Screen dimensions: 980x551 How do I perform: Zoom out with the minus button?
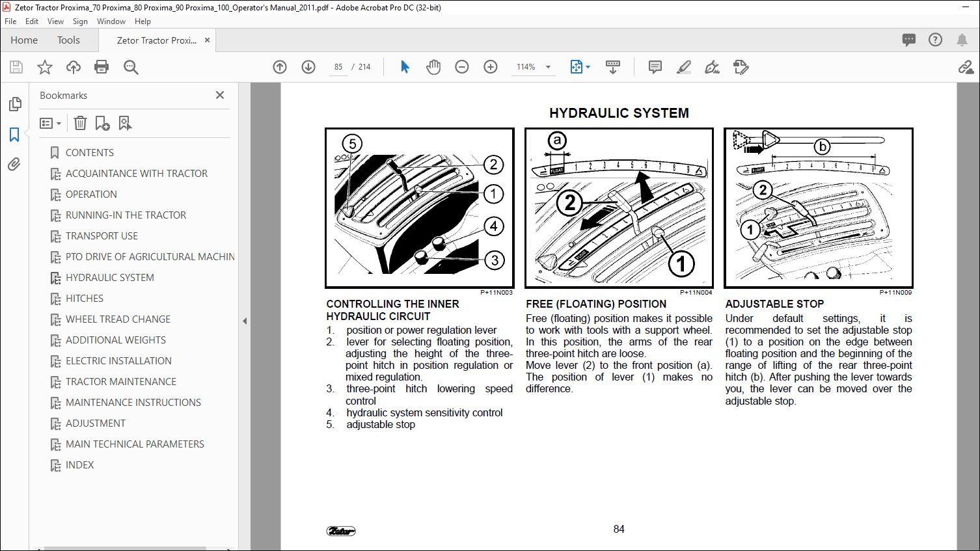click(462, 67)
